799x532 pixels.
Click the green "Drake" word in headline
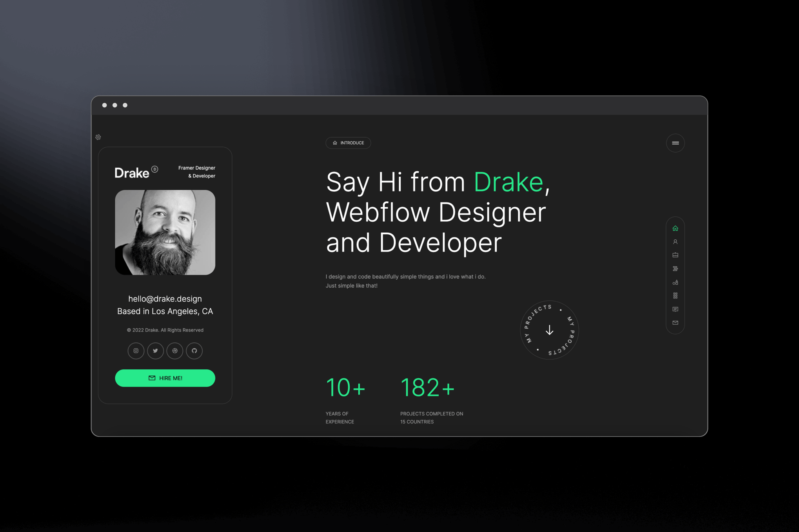pyautogui.click(x=508, y=182)
